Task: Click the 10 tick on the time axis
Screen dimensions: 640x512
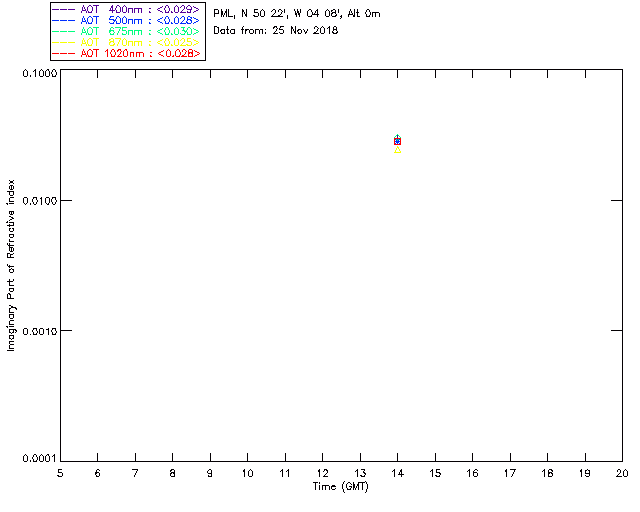Action: [x=247, y=472]
